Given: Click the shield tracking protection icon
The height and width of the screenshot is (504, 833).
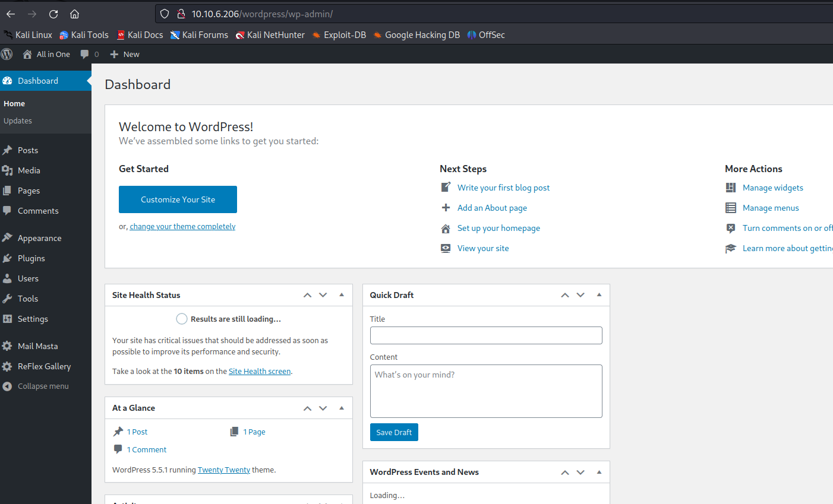Looking at the screenshot, I should (165, 14).
